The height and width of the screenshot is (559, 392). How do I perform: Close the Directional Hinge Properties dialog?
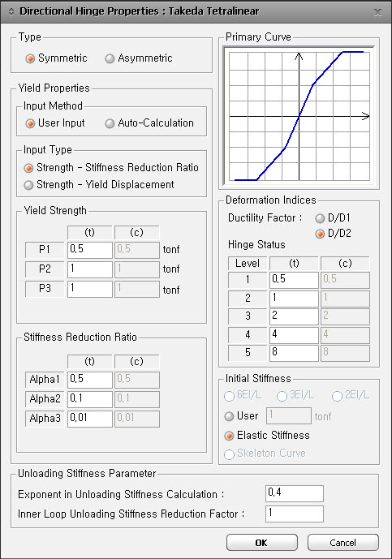(377, 12)
